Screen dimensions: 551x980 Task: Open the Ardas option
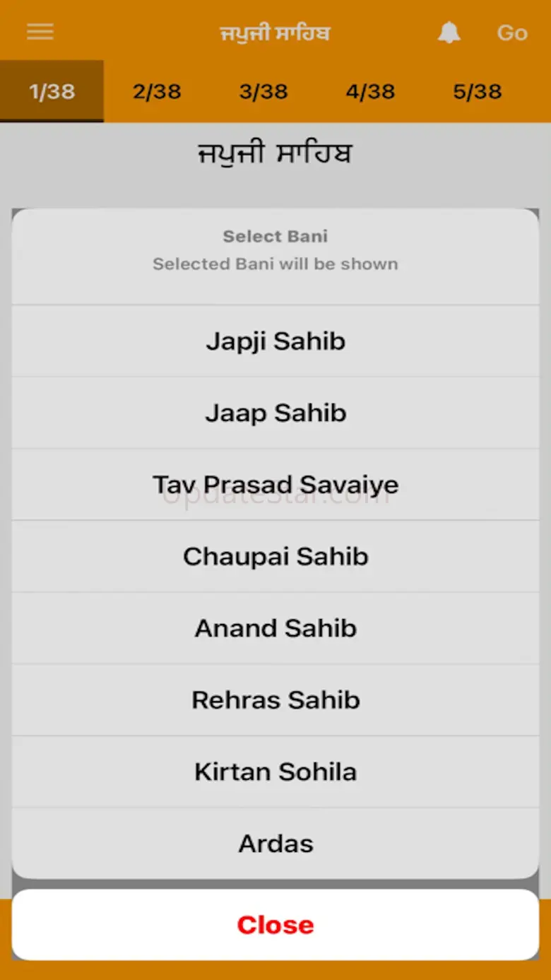tap(275, 844)
